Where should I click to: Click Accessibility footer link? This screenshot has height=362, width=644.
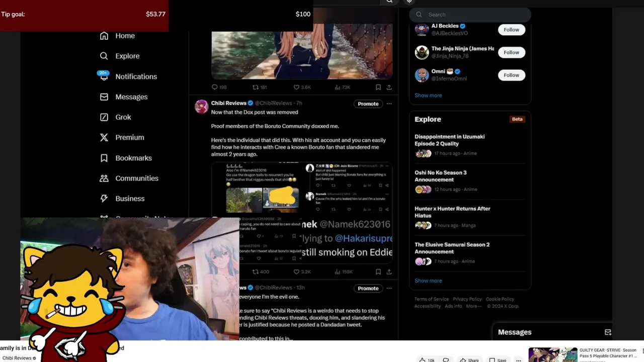[x=428, y=306]
